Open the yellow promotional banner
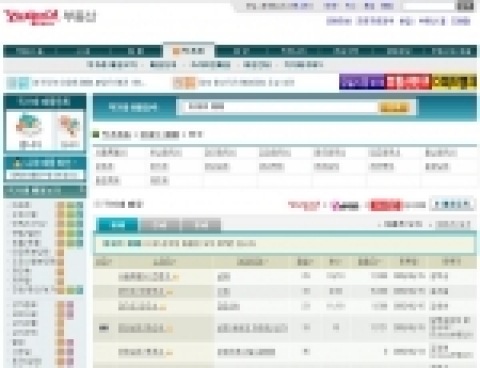 coord(454,82)
